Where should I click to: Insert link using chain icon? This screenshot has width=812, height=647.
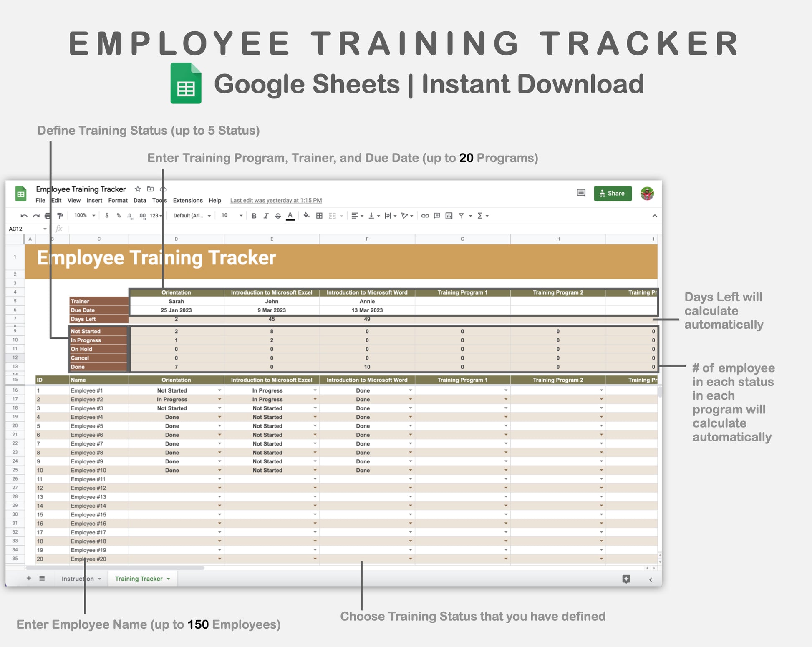tap(425, 216)
